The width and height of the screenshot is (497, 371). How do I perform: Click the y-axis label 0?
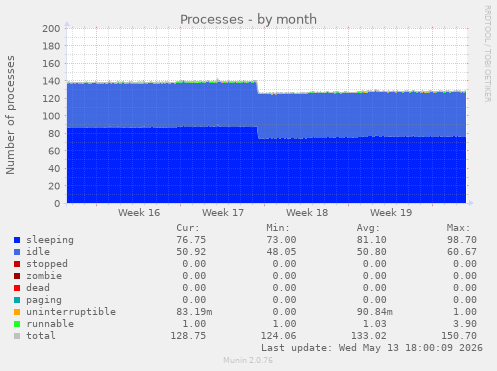point(57,203)
